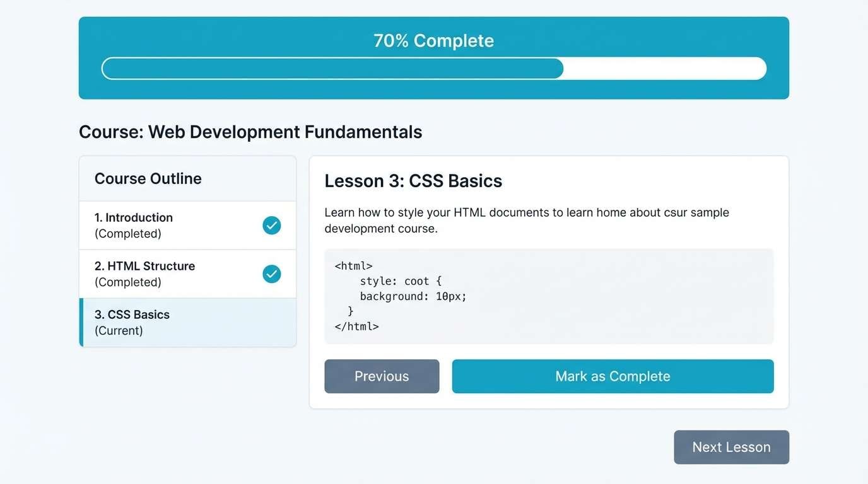Click the 70% progress bar
Viewport: 868px width, 484px height.
pyautogui.click(x=433, y=68)
